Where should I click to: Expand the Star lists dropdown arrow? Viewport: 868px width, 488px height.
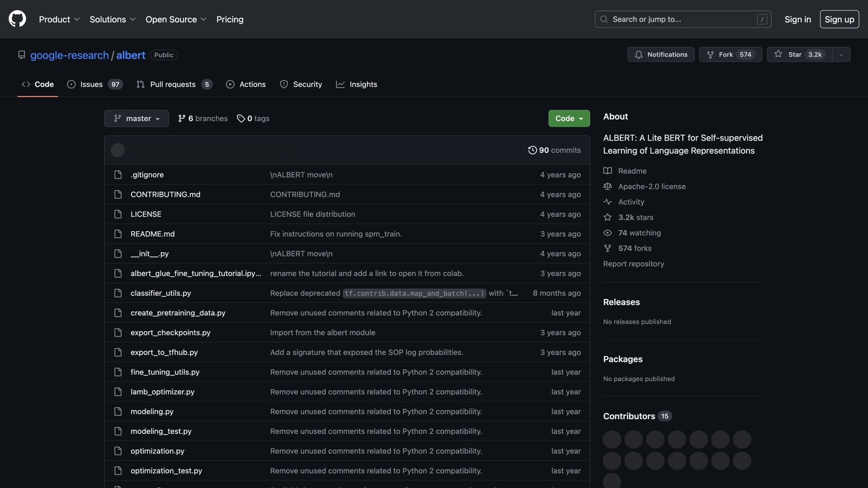click(841, 55)
